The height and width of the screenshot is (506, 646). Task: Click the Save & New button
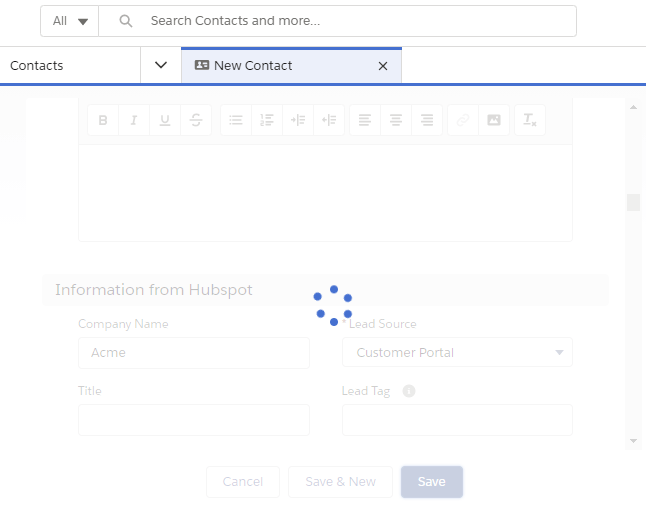click(x=340, y=482)
